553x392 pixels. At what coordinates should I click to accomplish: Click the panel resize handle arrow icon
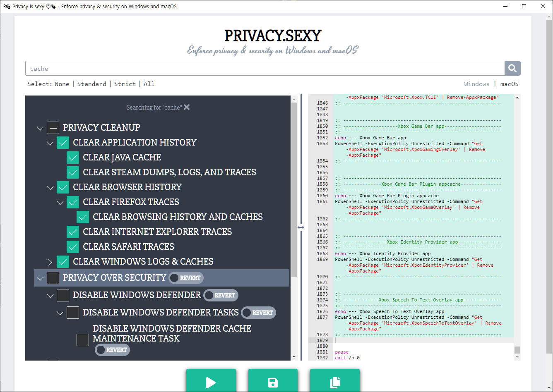pyautogui.click(x=301, y=227)
